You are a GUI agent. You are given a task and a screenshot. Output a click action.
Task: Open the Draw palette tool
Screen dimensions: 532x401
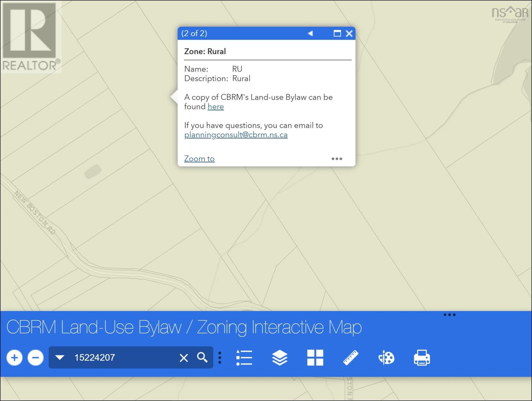pos(386,358)
